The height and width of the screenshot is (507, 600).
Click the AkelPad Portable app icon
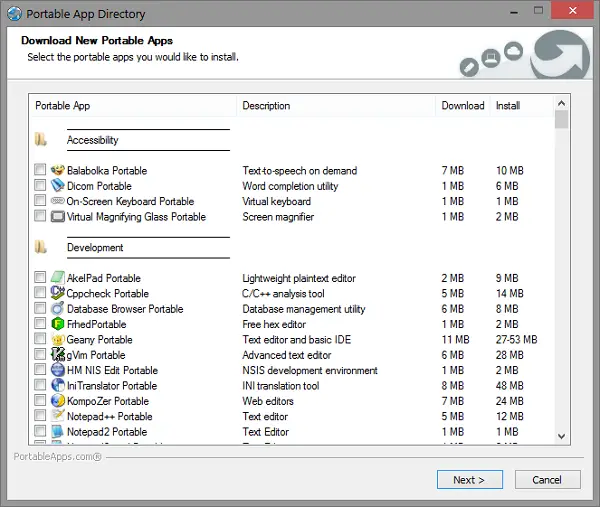(x=58, y=278)
